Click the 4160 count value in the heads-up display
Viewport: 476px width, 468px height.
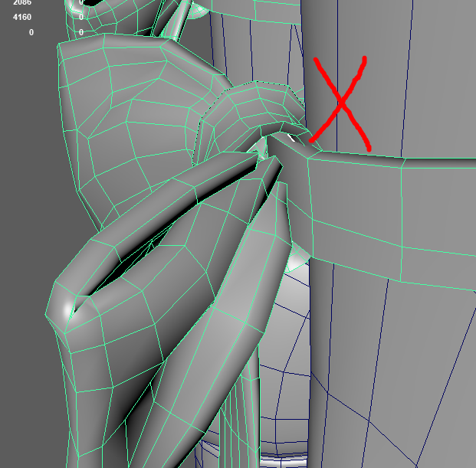22,17
